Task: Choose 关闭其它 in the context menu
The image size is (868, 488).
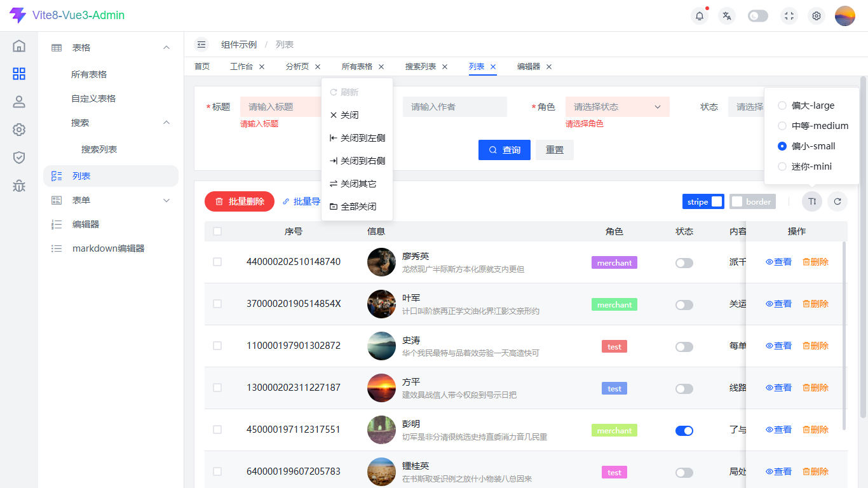Action: [357, 184]
